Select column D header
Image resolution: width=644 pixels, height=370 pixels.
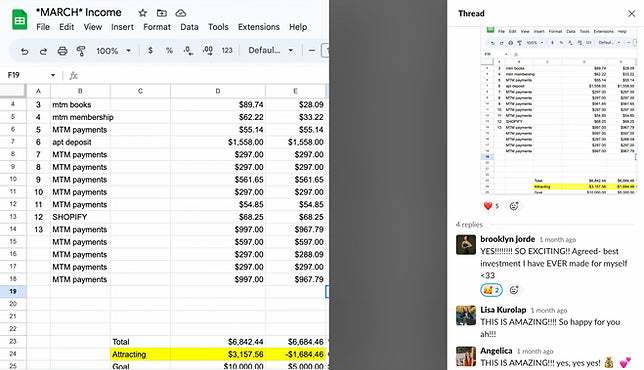coord(218,91)
